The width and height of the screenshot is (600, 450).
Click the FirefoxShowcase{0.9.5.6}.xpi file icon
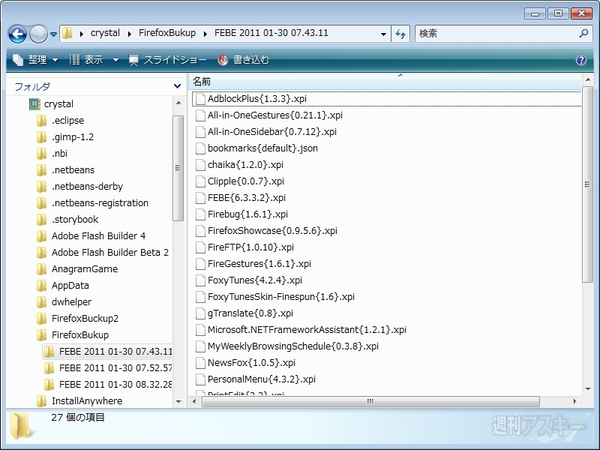coord(201,231)
